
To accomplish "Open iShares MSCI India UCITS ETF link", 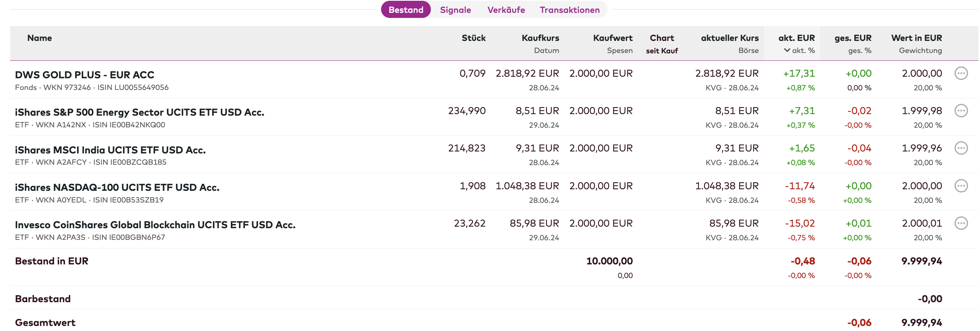I will 110,150.
